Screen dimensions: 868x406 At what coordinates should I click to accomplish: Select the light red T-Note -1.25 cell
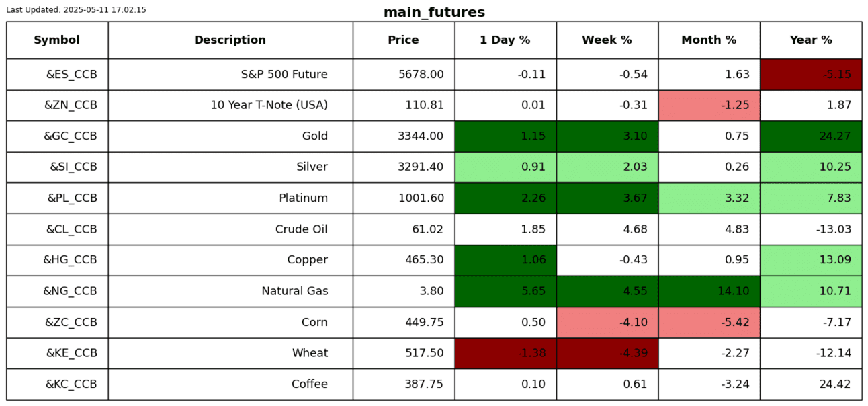point(709,106)
